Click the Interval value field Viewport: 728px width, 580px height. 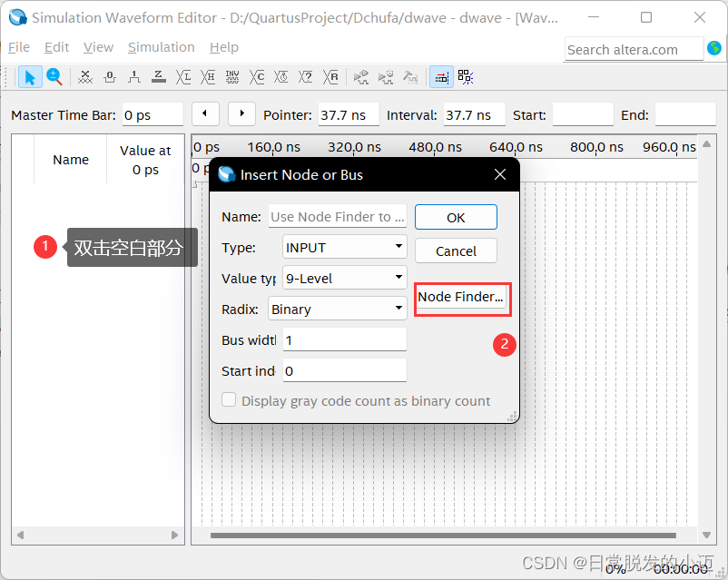(x=475, y=114)
